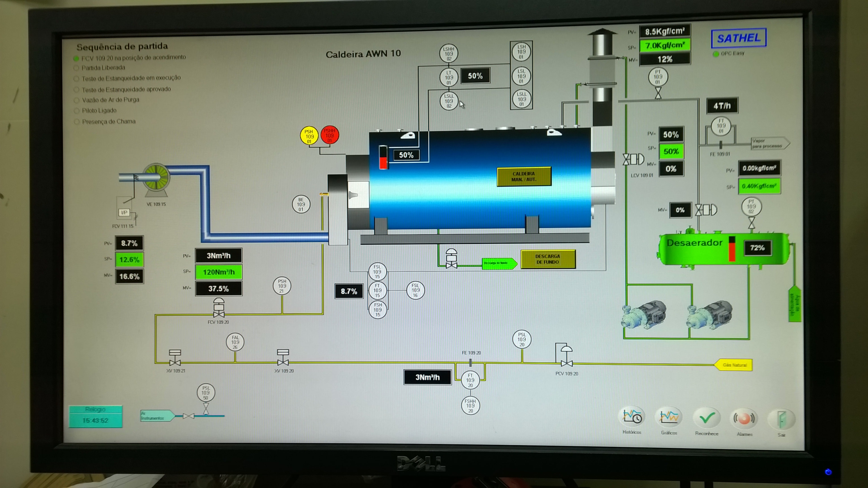Open the Gráficos charts icon
The width and height of the screenshot is (868, 488).
click(669, 417)
